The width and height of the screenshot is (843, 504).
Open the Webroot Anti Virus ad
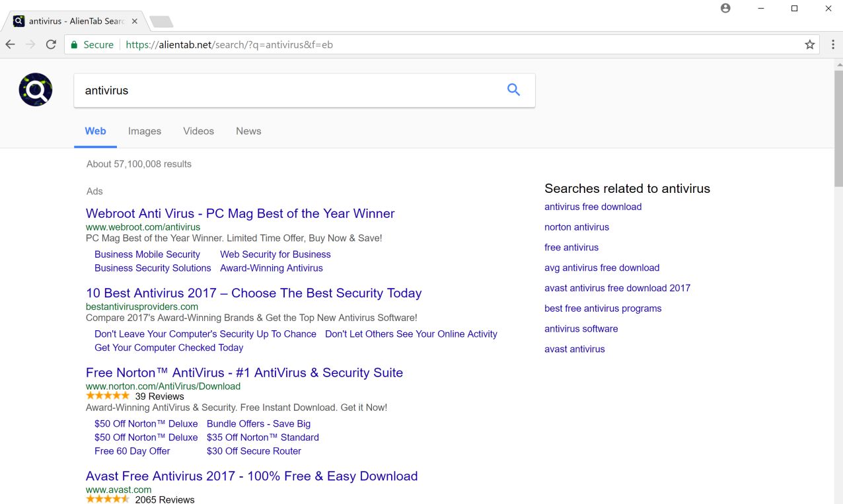coord(239,213)
